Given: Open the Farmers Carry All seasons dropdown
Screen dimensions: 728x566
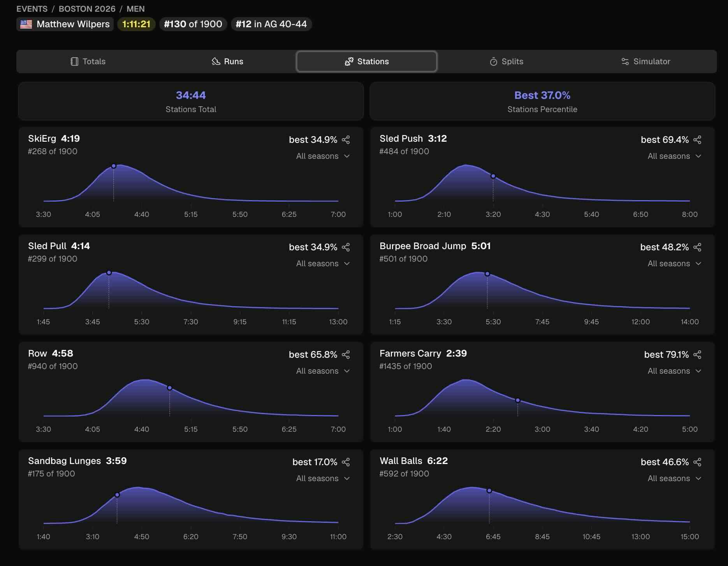Looking at the screenshot, I should click(x=674, y=371).
